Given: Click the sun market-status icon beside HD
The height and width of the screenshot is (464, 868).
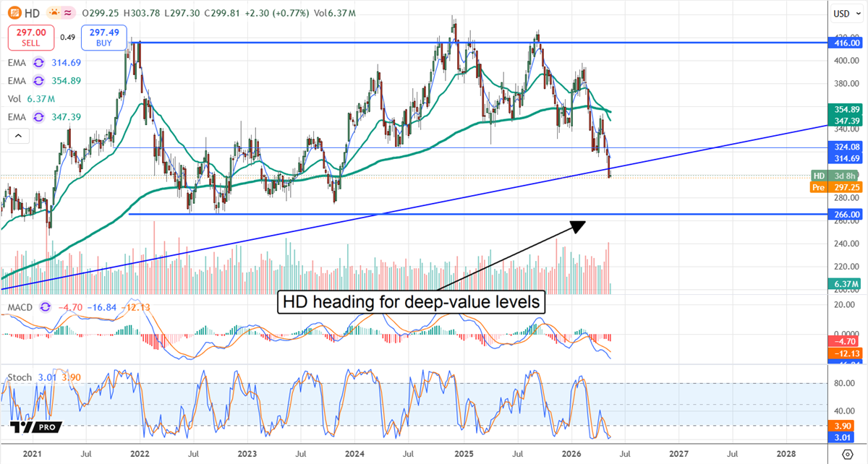Looking at the screenshot, I should pos(53,13).
